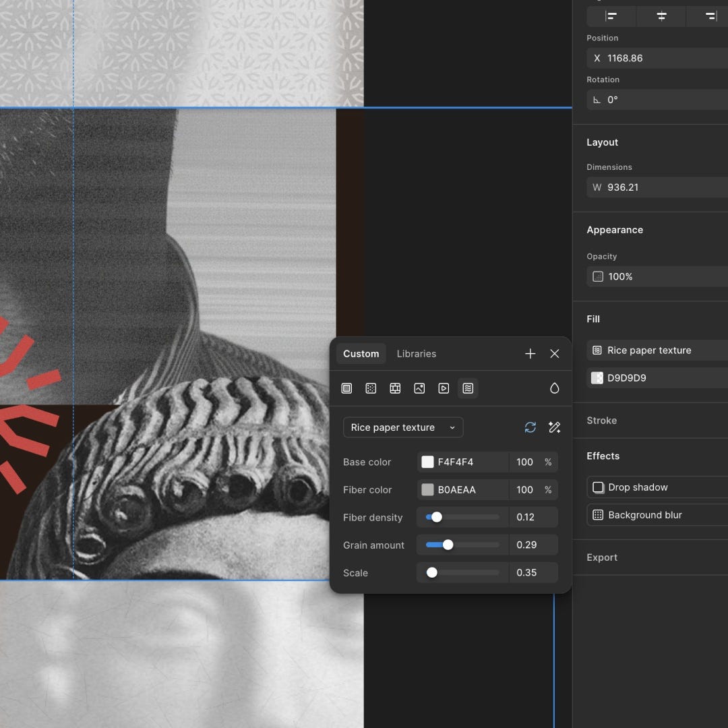This screenshot has width=728, height=728.
Task: Edit rotation field 0°
Action: 657,100
